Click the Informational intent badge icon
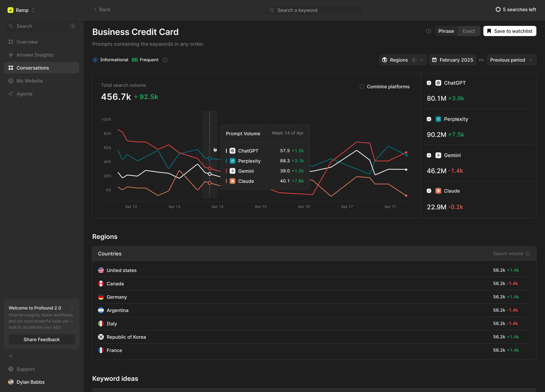This screenshot has width=545, height=392. tap(95, 60)
